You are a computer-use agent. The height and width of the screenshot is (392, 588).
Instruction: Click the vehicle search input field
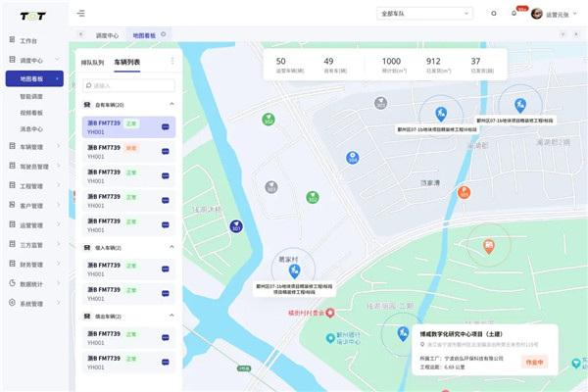(127, 85)
